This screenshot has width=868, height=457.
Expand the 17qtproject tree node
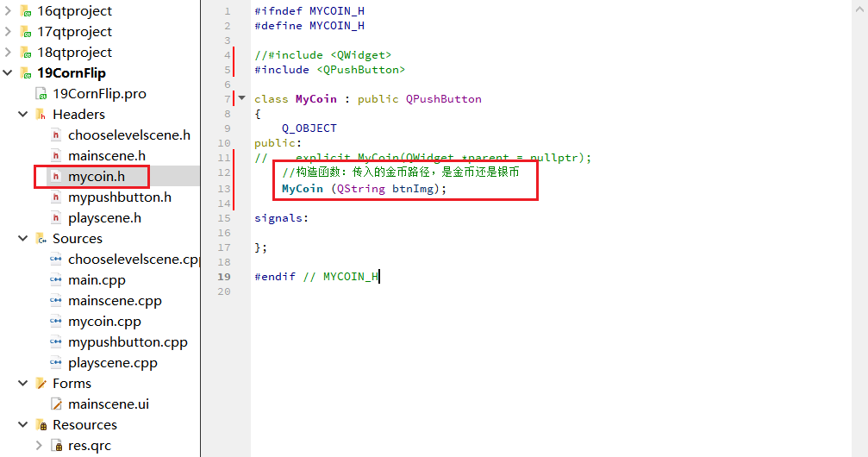8,32
